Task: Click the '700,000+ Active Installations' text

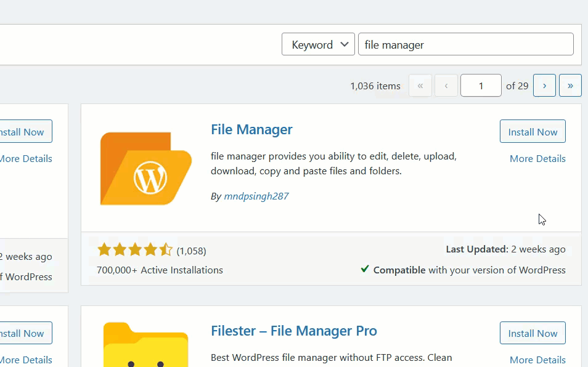Action: [160, 270]
